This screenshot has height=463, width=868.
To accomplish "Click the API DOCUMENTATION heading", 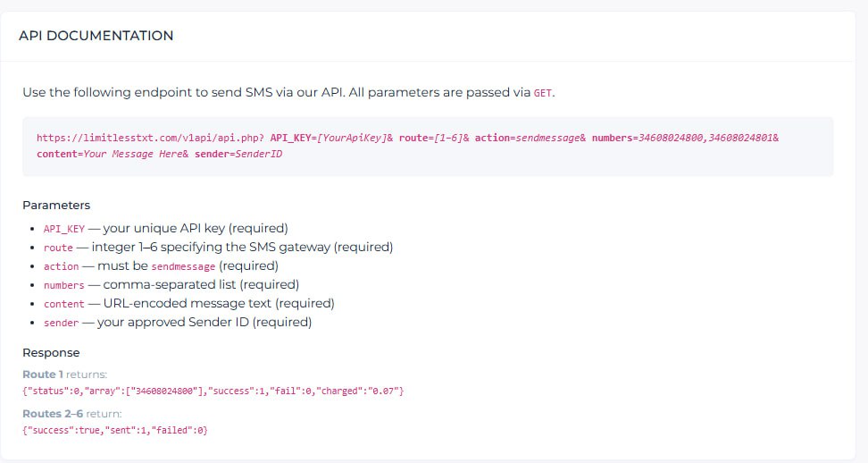I will pyautogui.click(x=96, y=36).
